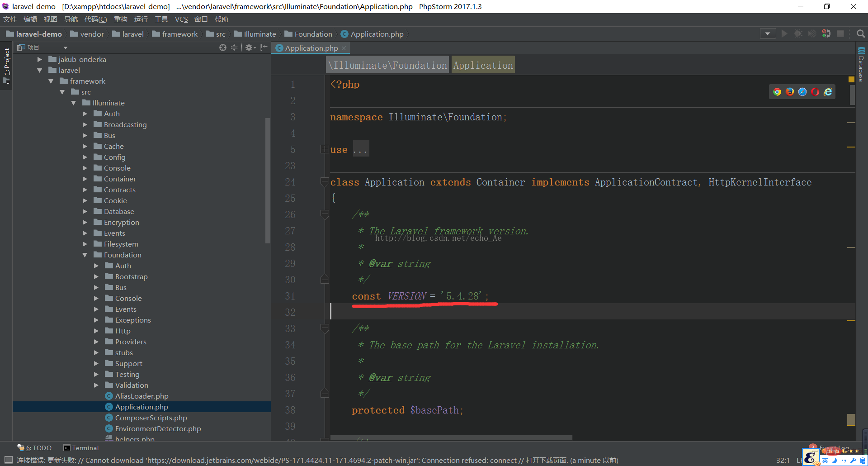Open in Chrome browser icon
The width and height of the screenshot is (868, 466).
(777, 92)
